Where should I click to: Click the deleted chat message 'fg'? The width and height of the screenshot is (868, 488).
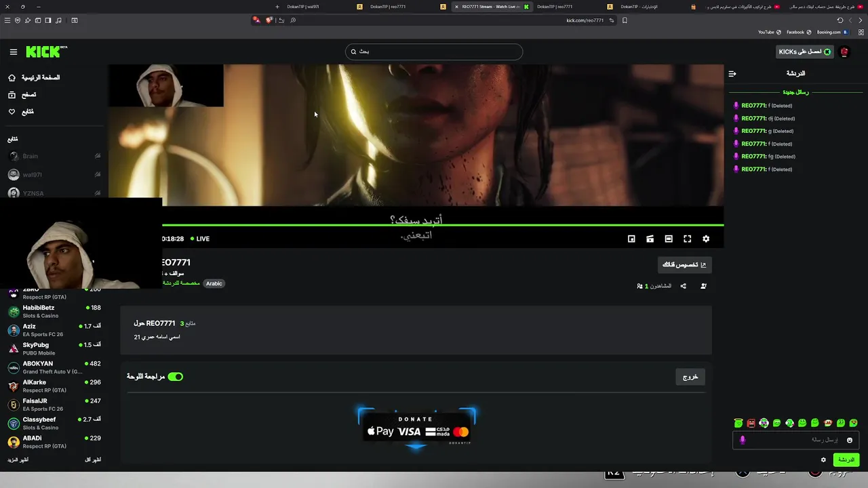point(764,157)
